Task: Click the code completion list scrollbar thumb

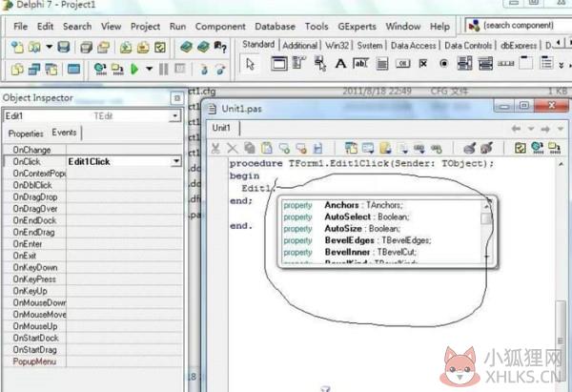Action: 486,219
